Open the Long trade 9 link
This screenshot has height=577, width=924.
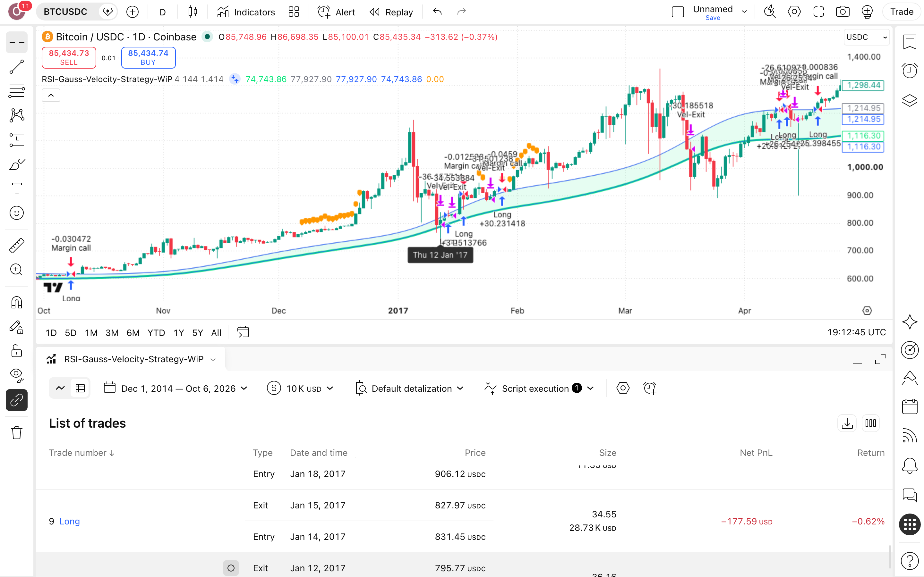tap(70, 521)
